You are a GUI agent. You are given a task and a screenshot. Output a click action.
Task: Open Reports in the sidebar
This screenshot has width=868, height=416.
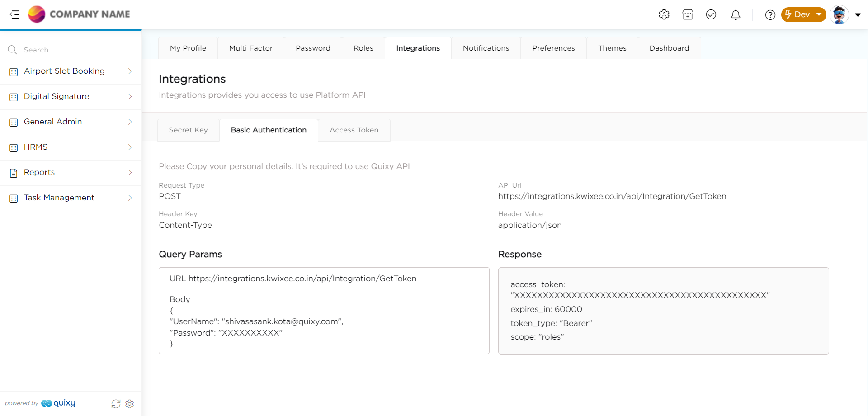click(x=71, y=172)
